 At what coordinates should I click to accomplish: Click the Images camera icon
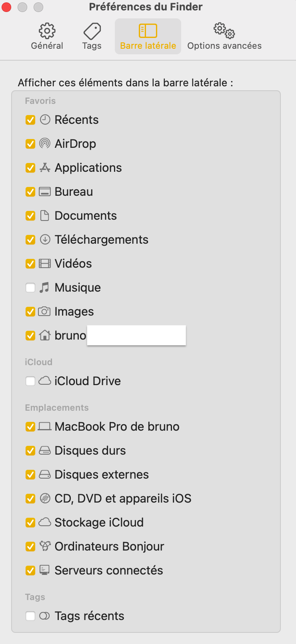click(x=44, y=312)
